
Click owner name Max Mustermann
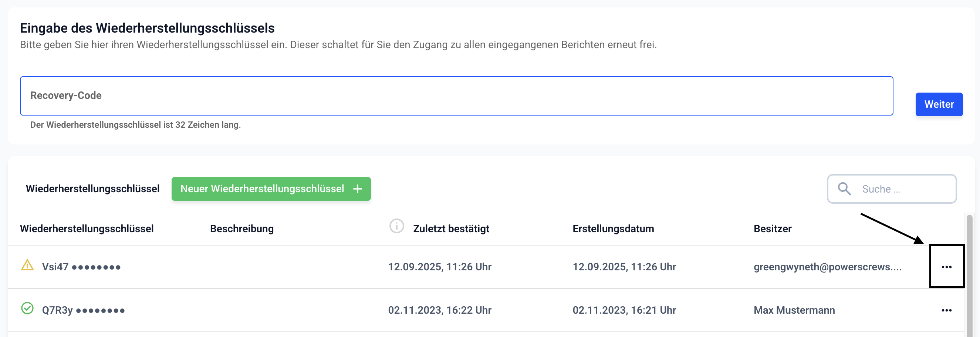click(x=794, y=310)
